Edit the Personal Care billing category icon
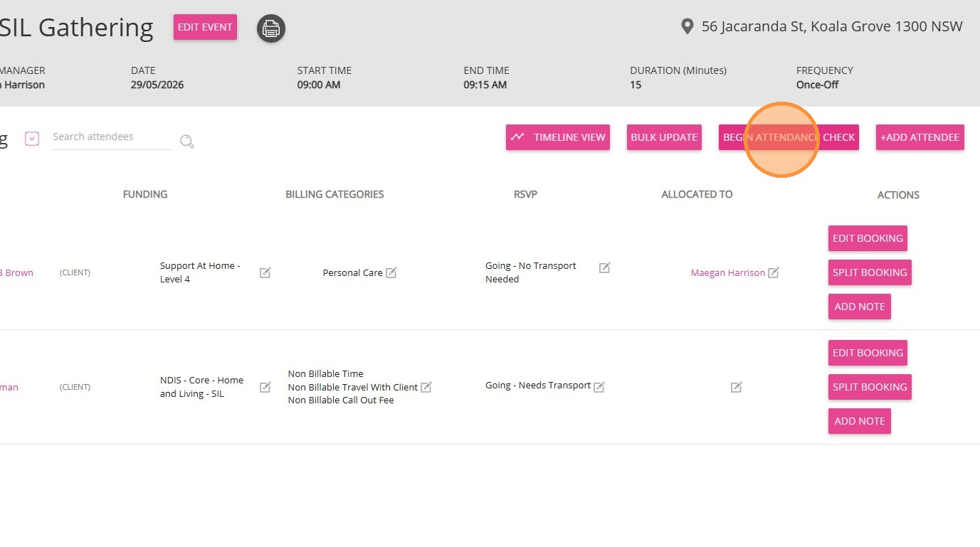Image resolution: width=980 pixels, height=547 pixels. coord(391,272)
